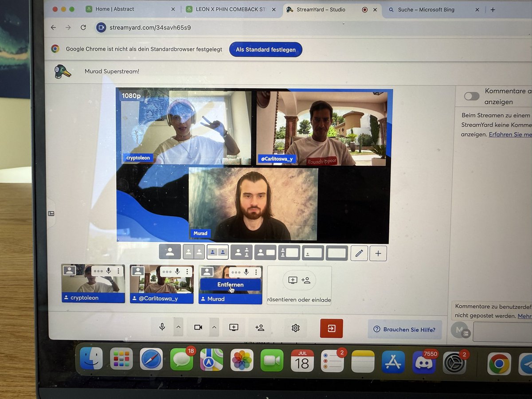Image resolution: width=532 pixels, height=399 pixels.
Task: Mute cryptoleon's microphone in his card
Action: click(109, 271)
